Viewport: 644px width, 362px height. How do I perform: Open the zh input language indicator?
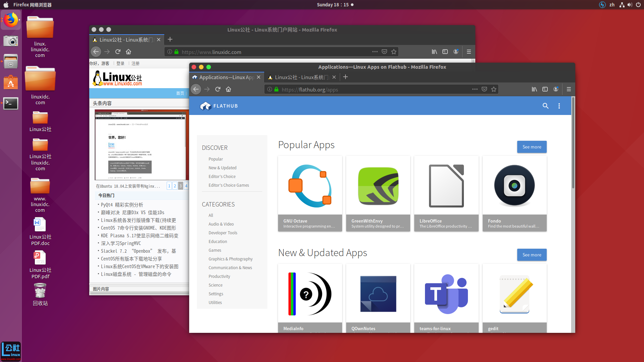612,5
